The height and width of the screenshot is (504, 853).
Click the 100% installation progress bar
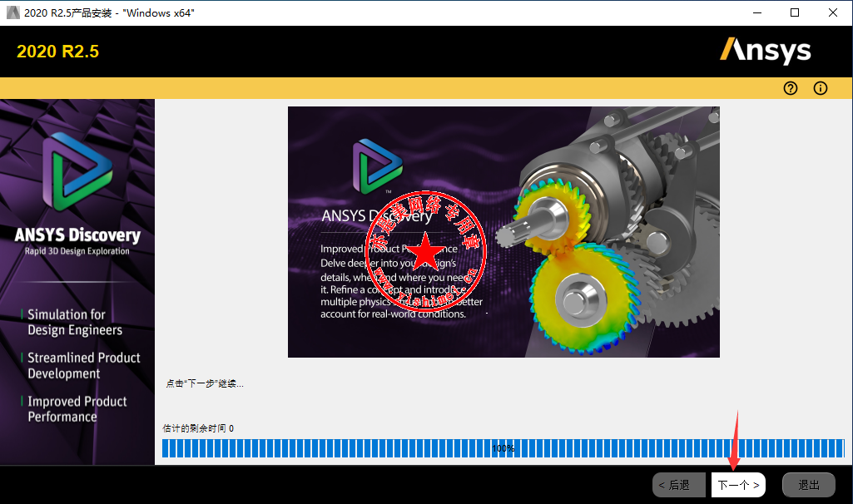point(503,448)
